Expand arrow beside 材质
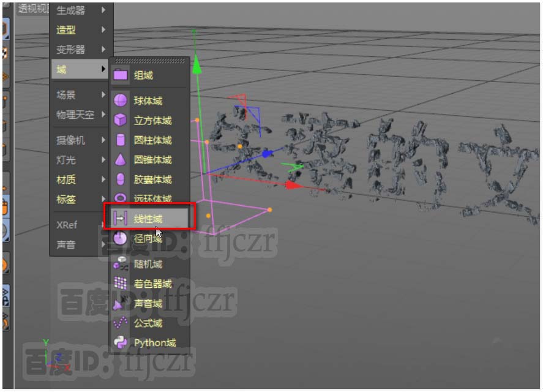543x392 pixels. [x=103, y=179]
